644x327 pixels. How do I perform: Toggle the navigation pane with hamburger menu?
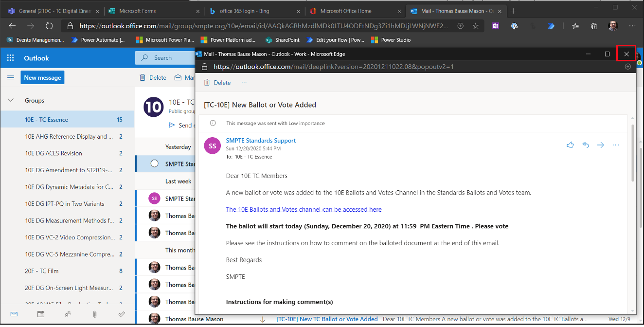[11, 77]
